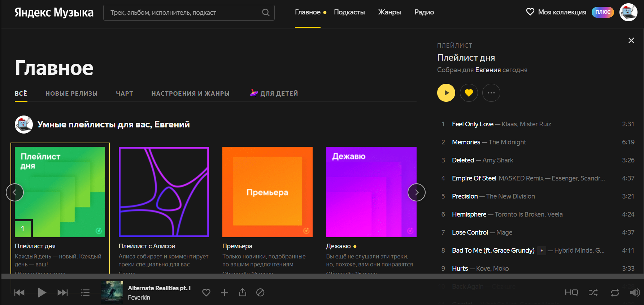This screenshot has height=305, width=644.
Task: Click the Plus subscription badge
Action: click(602, 12)
